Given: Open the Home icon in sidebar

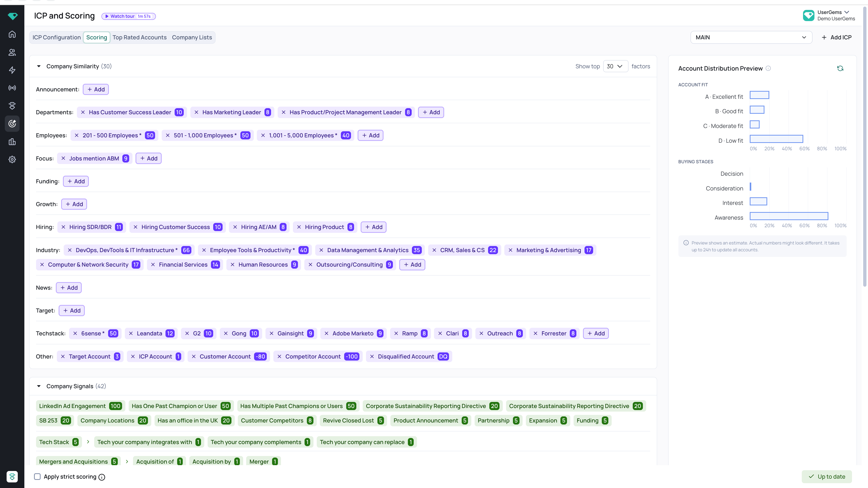Looking at the screenshot, I should 12,34.
